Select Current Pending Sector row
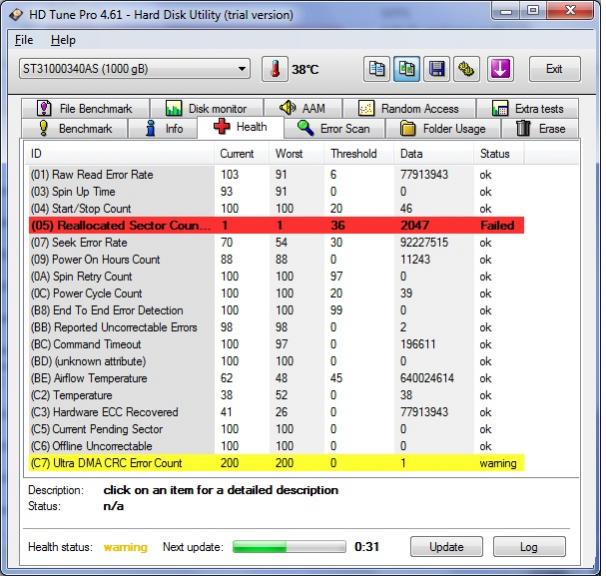606x576 pixels. tap(276, 429)
